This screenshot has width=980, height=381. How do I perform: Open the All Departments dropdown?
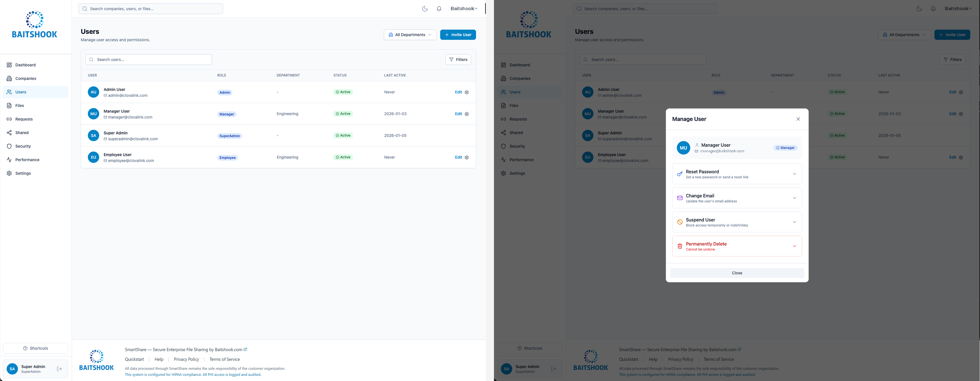coord(410,35)
